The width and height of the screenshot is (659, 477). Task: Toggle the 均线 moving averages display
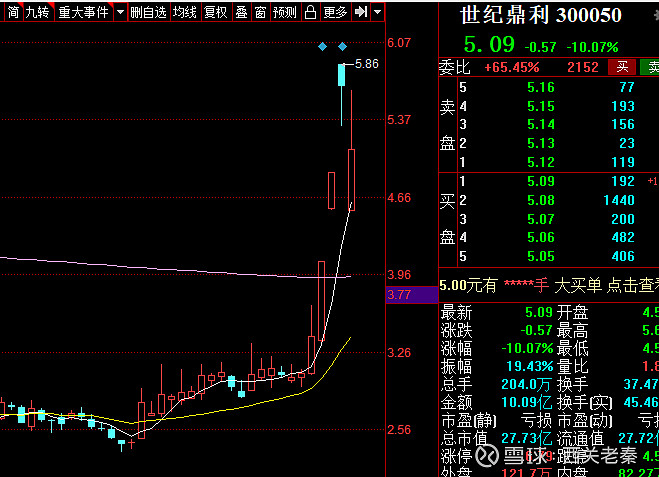coord(185,12)
